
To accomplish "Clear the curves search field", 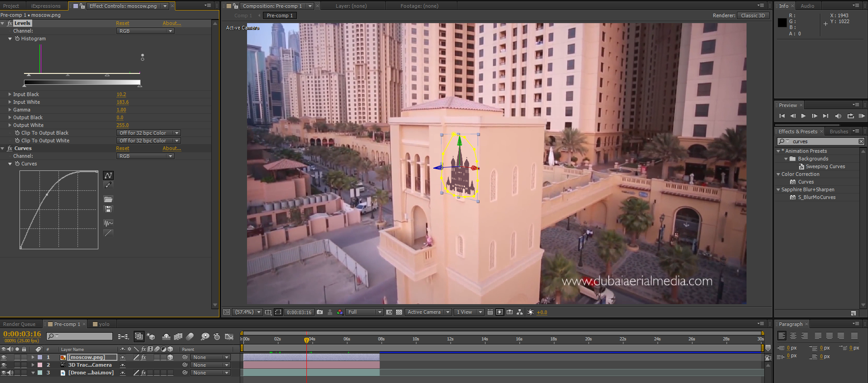I will (861, 141).
